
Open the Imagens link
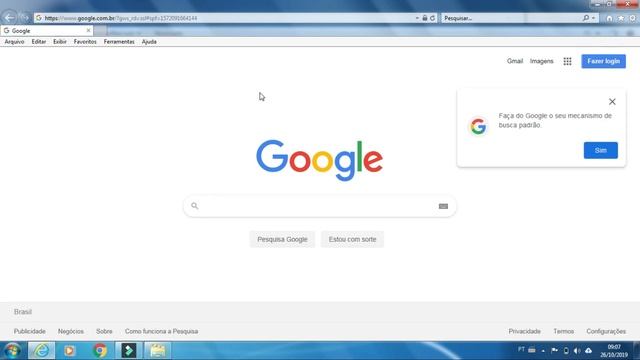(541, 61)
